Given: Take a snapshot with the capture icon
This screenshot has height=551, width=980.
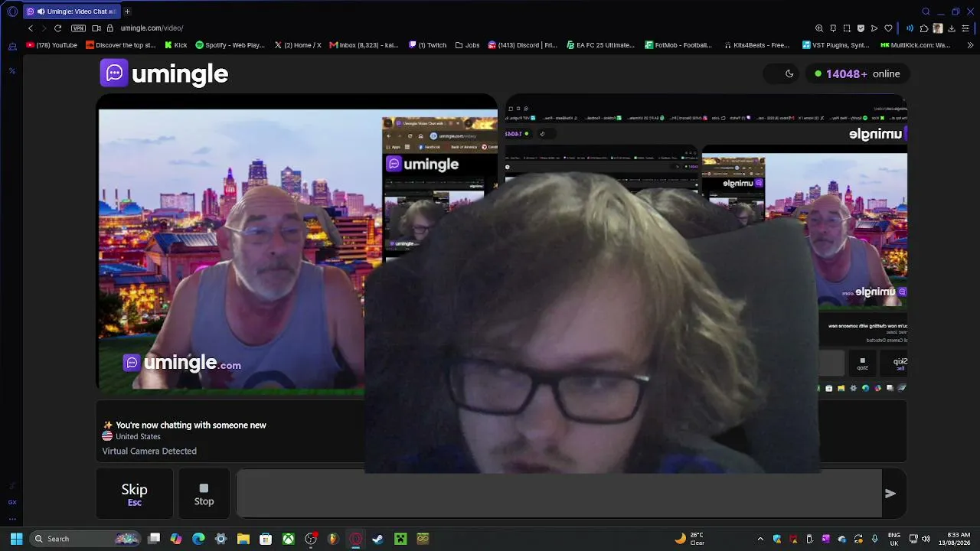Looking at the screenshot, I should [x=847, y=28].
